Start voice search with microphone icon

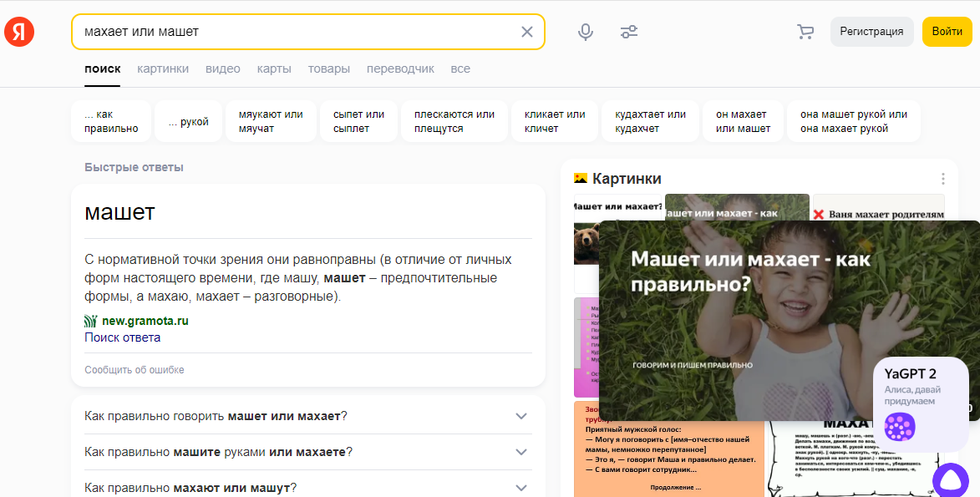click(586, 32)
